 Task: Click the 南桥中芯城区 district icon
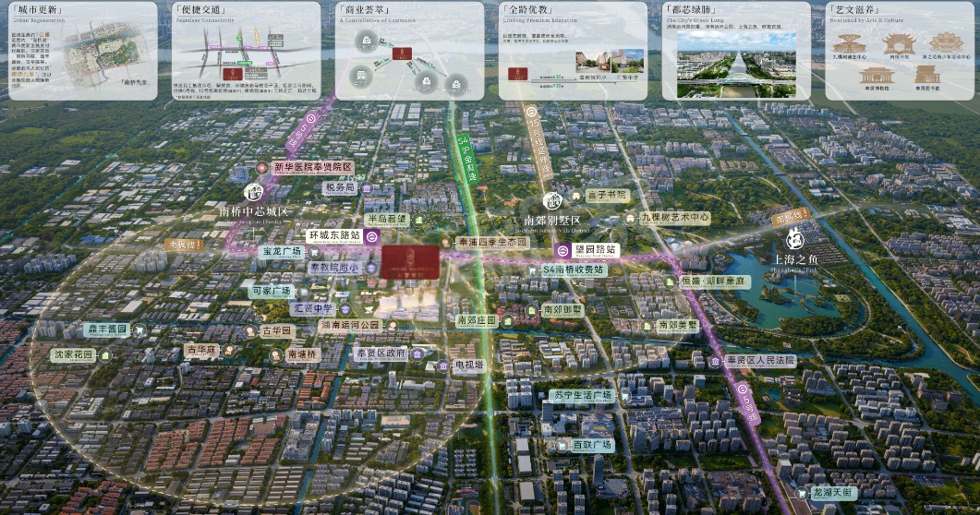tap(254, 193)
